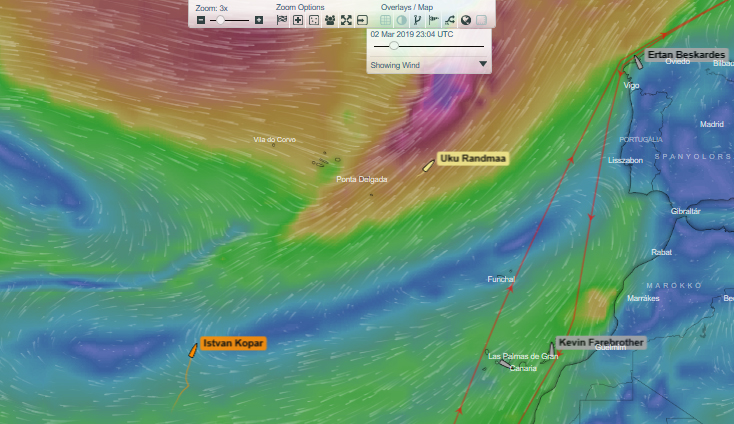Click the Vigo city label
Screen dimensions: 734x424
click(631, 86)
